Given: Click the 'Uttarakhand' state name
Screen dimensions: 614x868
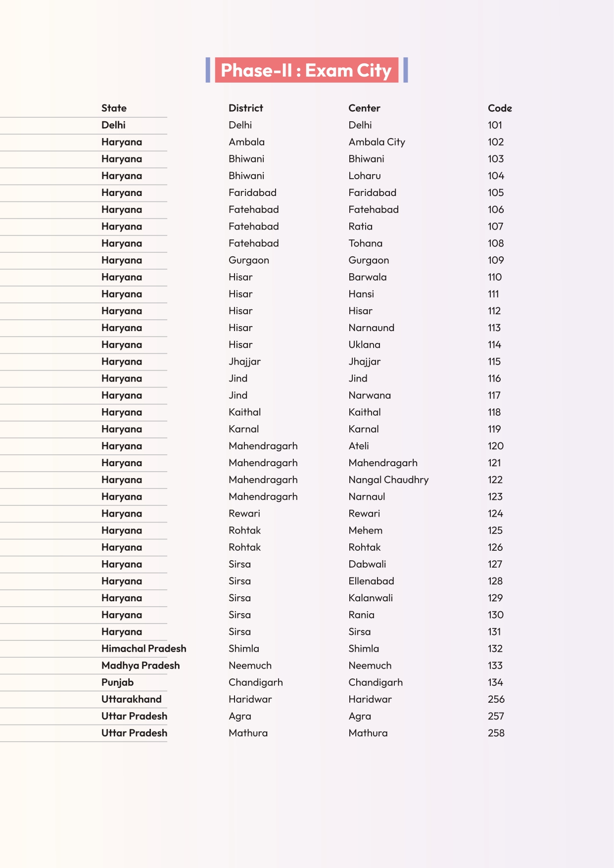Looking at the screenshot, I should (x=131, y=699).
